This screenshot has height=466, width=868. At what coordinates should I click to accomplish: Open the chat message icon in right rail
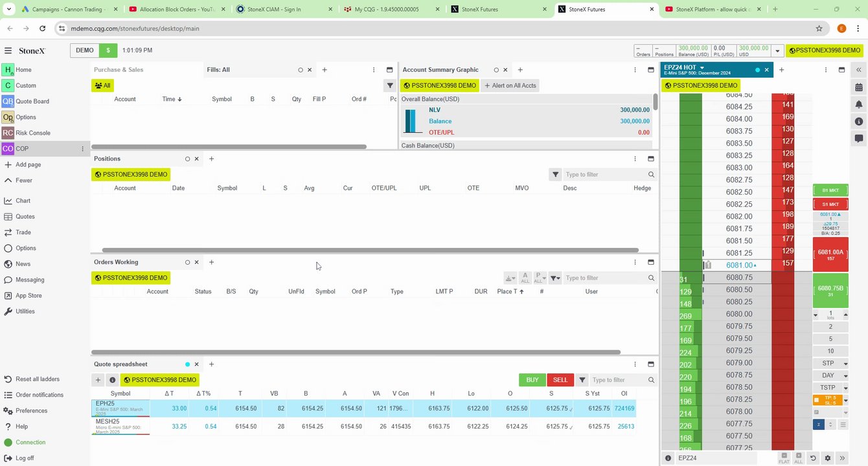point(859,139)
